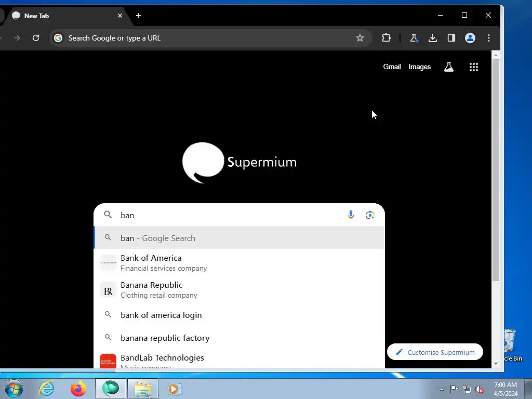Click the scrollbar down arrow

(x=496, y=363)
